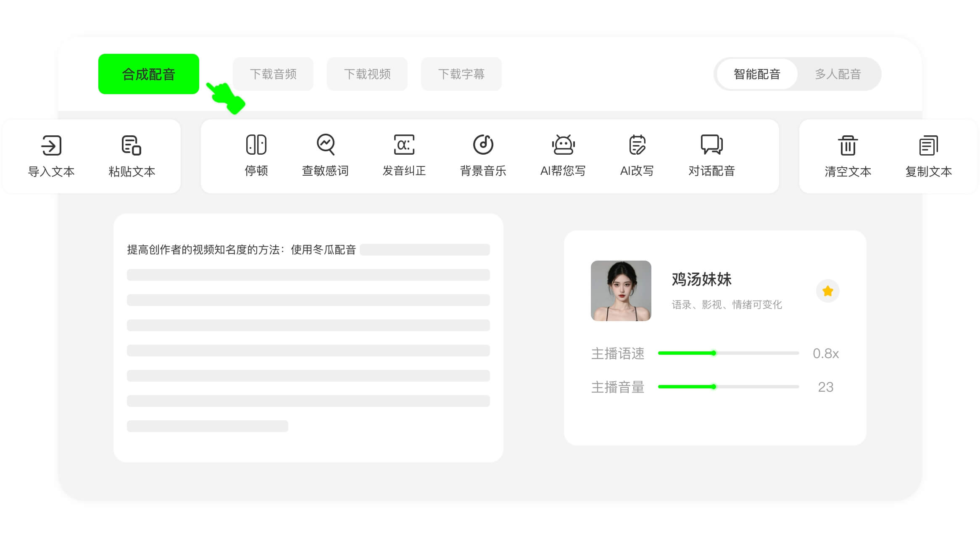Open dialogue dubbing (对话配音) icon
The width and height of the screenshot is (980, 538).
coord(711,145)
